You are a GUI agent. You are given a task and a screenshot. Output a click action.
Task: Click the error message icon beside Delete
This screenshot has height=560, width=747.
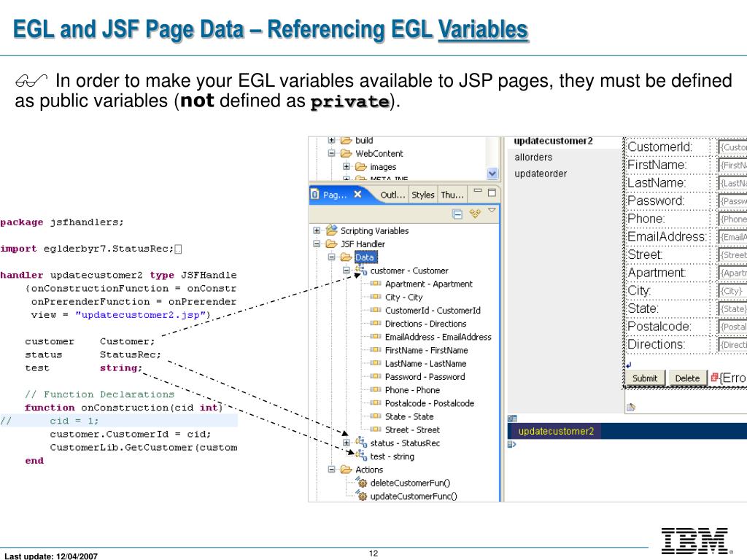[x=713, y=377]
